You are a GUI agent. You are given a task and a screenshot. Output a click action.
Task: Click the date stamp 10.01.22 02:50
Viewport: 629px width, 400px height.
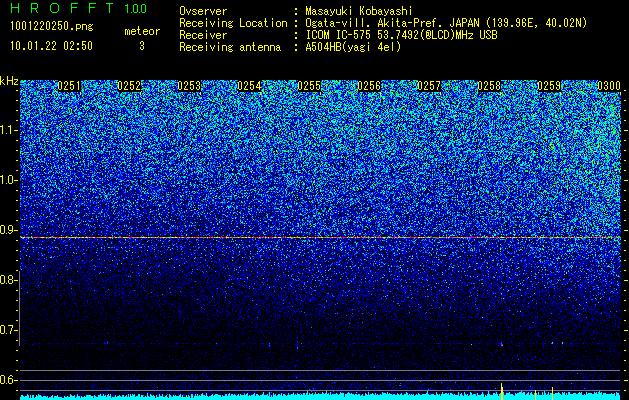click(51, 46)
